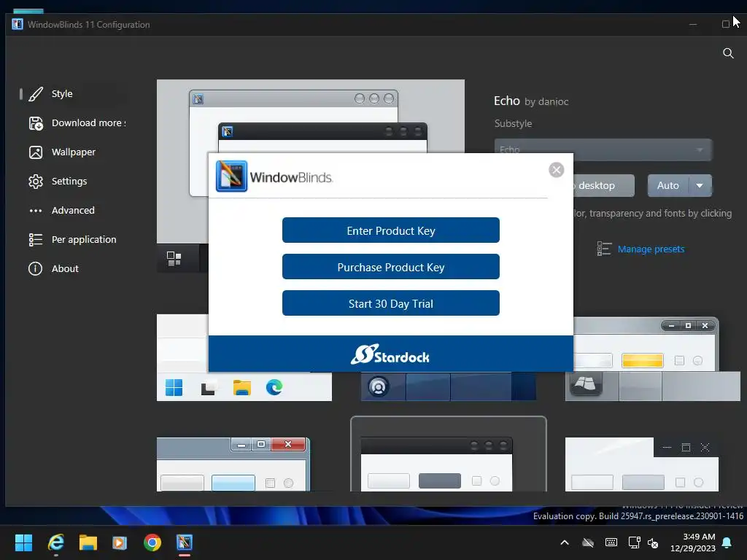The height and width of the screenshot is (560, 747).
Task: Open the Echo substyle dropdown
Action: pyautogui.click(x=603, y=150)
